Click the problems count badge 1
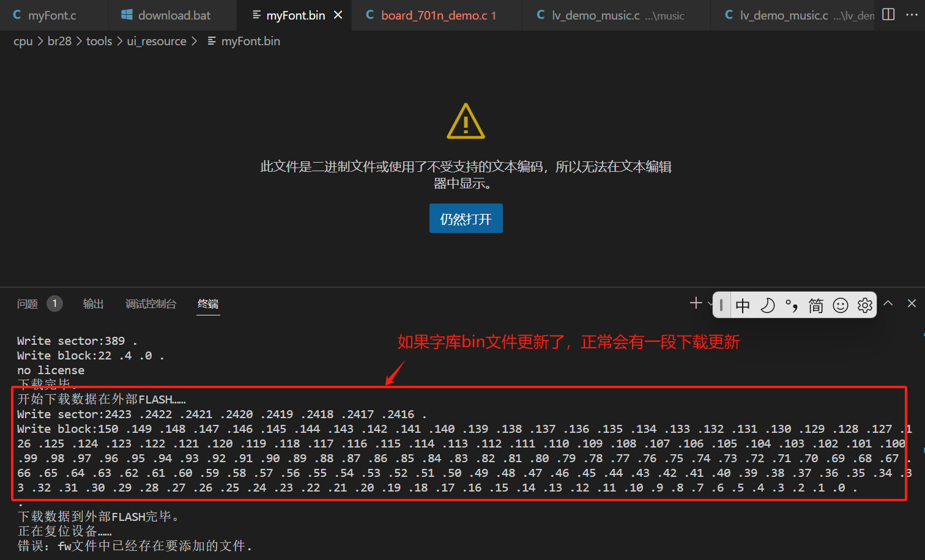The height and width of the screenshot is (560, 925). (54, 303)
